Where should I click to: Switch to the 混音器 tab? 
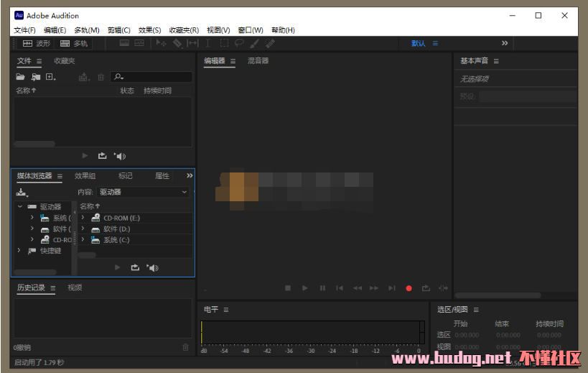[x=258, y=61]
